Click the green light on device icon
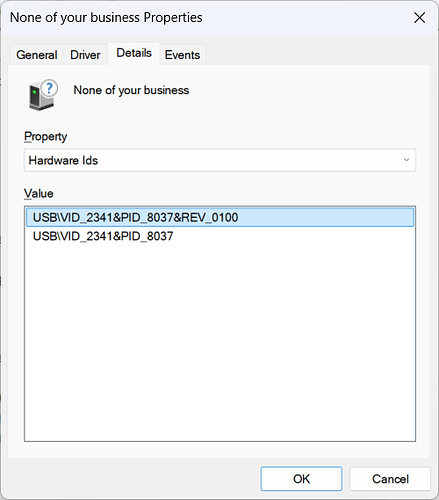 pos(34,92)
